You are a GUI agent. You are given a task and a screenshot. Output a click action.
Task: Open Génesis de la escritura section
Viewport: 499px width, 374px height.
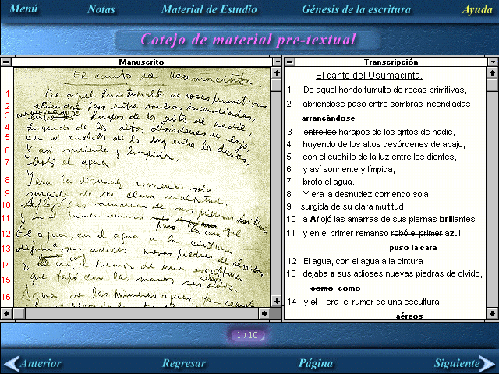tap(356, 9)
